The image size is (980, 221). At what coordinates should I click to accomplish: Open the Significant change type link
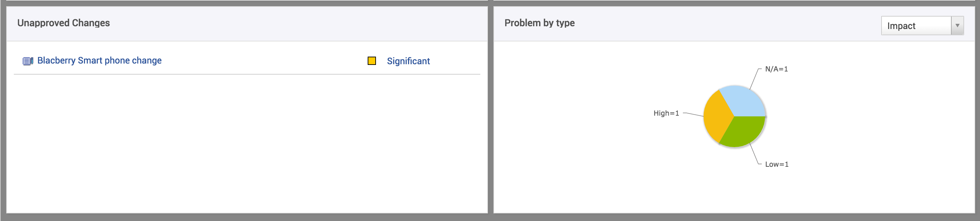tap(408, 61)
